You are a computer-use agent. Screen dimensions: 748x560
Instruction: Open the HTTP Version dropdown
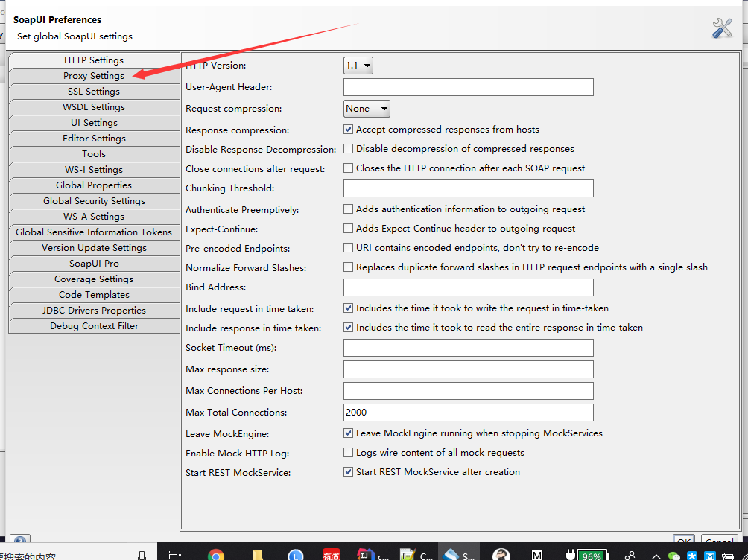click(x=358, y=66)
